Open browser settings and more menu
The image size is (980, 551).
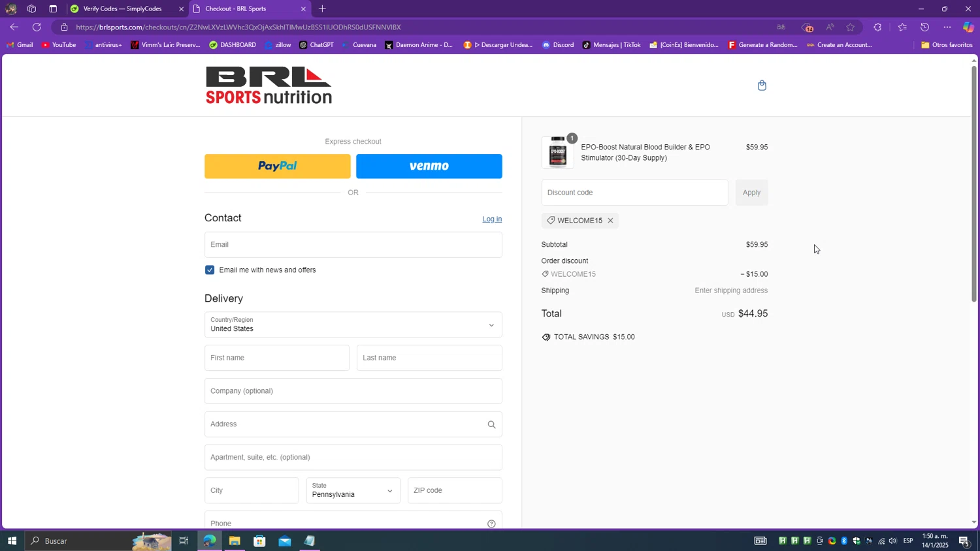click(x=947, y=27)
